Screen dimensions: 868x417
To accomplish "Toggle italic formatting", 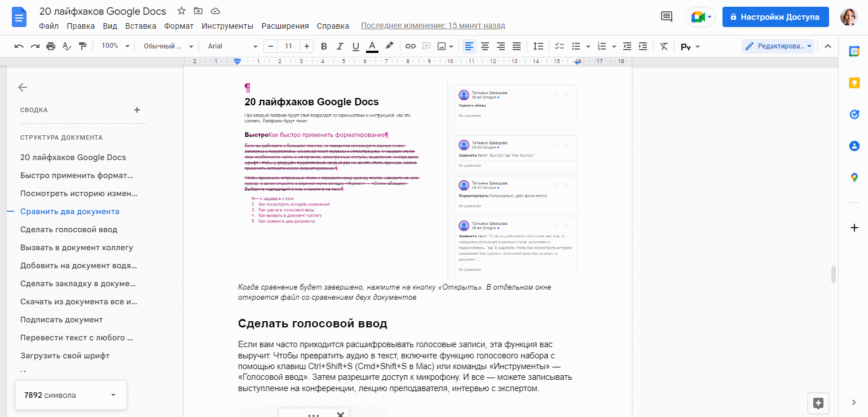I will [x=340, y=46].
